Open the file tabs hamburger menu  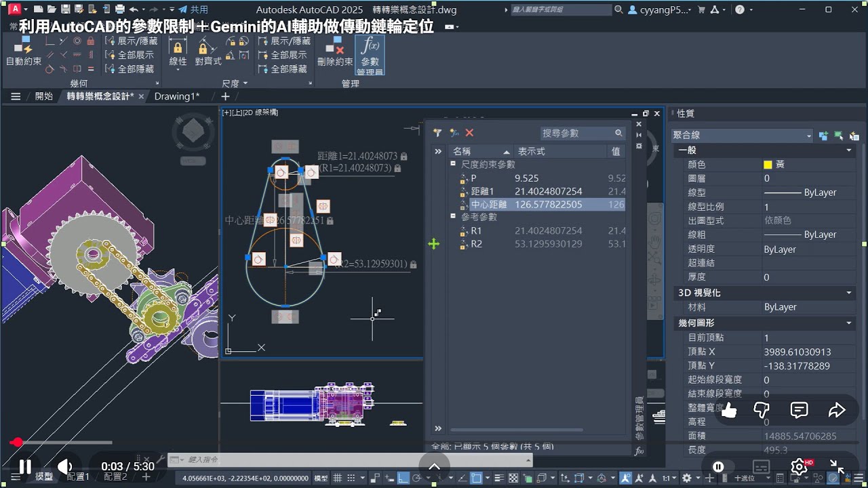click(x=16, y=96)
